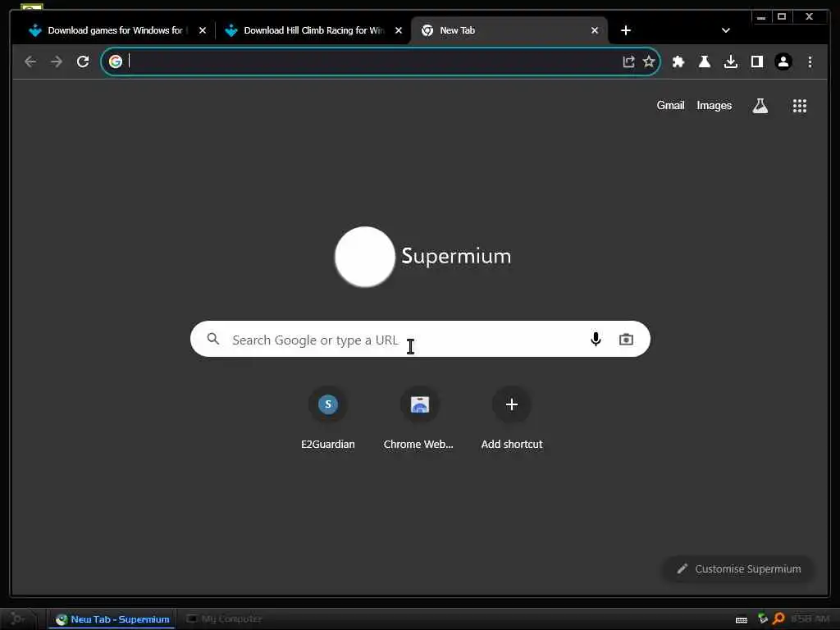The height and width of the screenshot is (630, 840).
Task: Open Google apps grid
Action: point(799,106)
